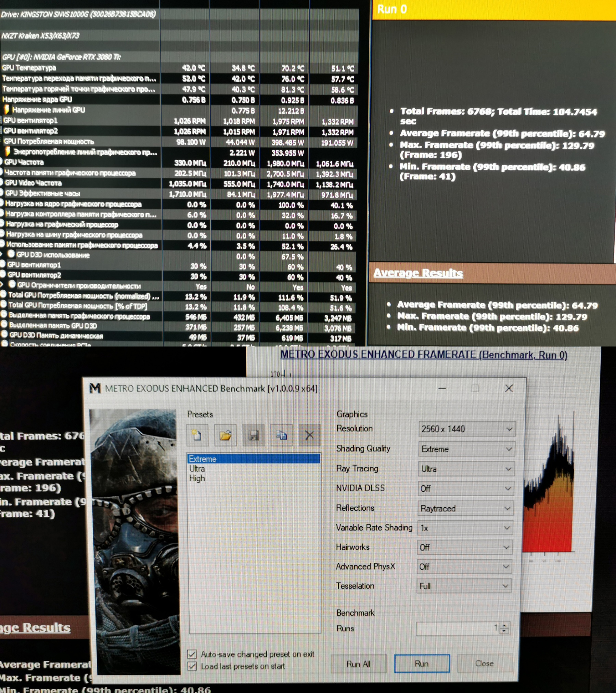616x693 pixels.
Task: Click the '70.2 °C' GPU temperature value
Action: point(293,68)
